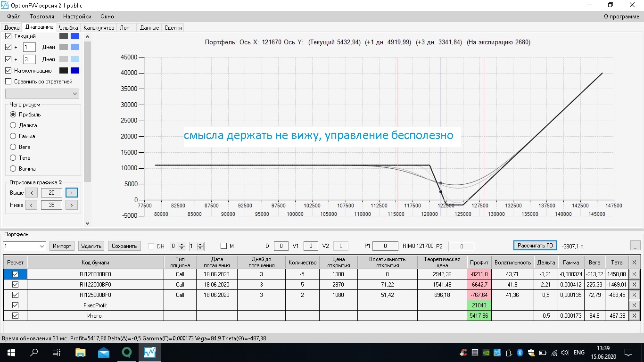Screen dimensions: 644x362
Task: Select the Вега radio button
Action: tap(13, 147)
